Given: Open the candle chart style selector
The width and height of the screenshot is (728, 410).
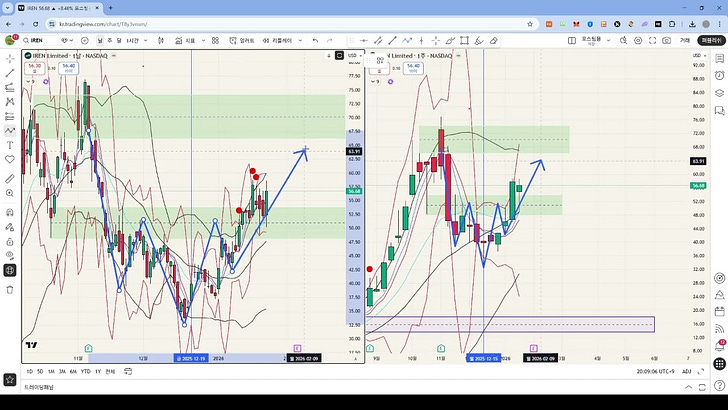Looking at the screenshot, I should 161,40.
